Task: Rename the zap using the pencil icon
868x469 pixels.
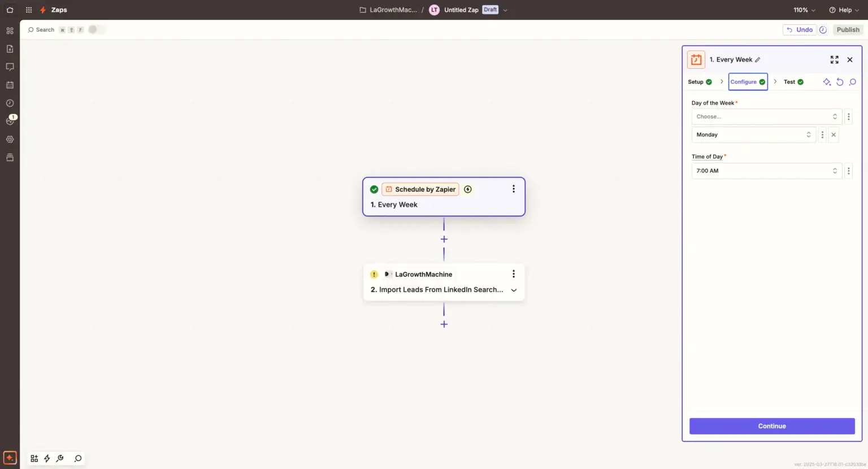Action: (x=757, y=59)
